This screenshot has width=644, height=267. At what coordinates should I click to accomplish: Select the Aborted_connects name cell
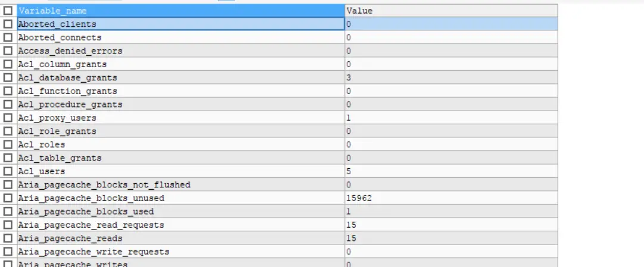pyautogui.click(x=181, y=37)
